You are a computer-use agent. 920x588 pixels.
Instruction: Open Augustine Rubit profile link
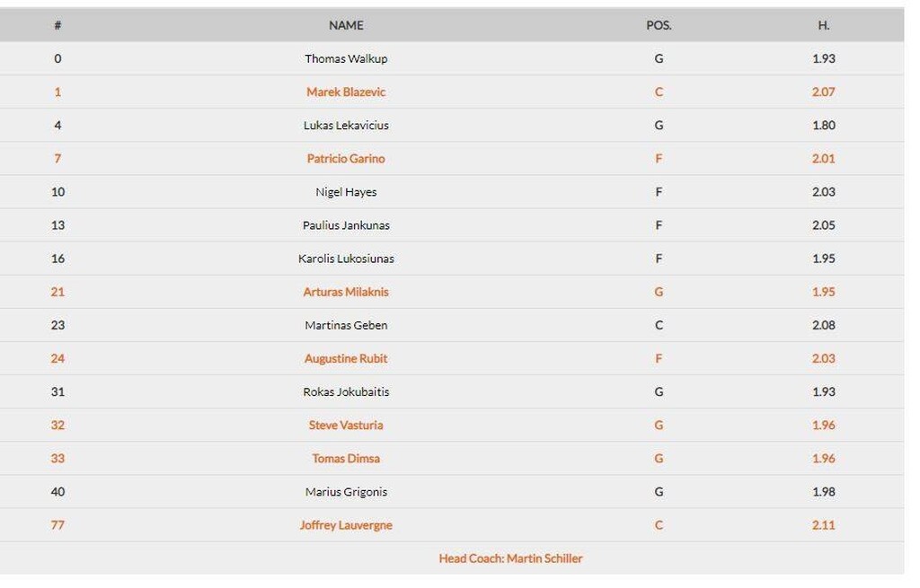pos(346,359)
